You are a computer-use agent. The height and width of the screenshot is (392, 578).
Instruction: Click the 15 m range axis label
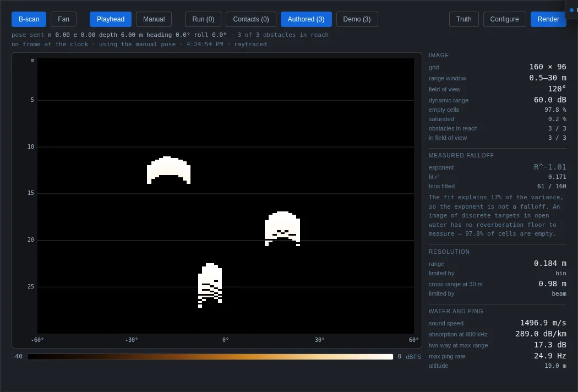pyautogui.click(x=31, y=193)
